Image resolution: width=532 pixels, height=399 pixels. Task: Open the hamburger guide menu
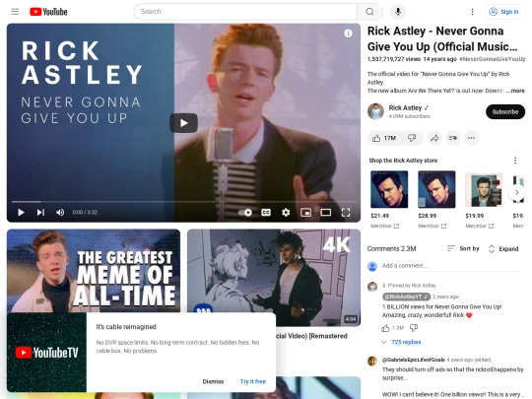point(15,12)
